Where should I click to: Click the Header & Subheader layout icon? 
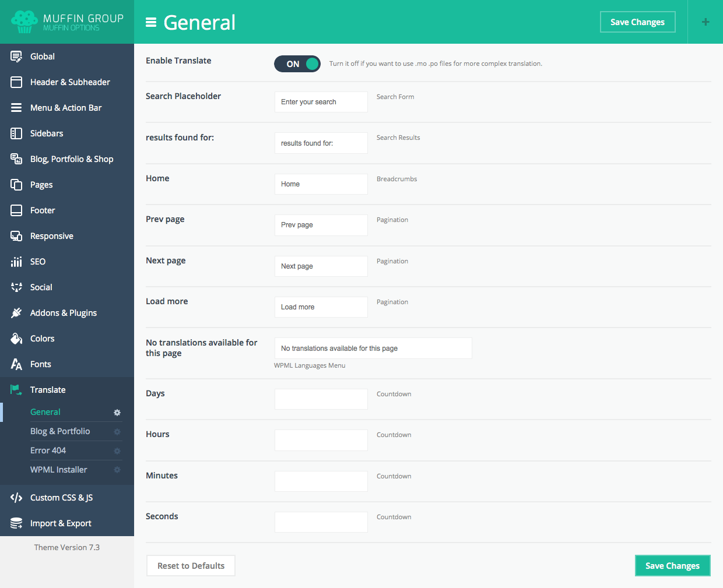point(16,82)
